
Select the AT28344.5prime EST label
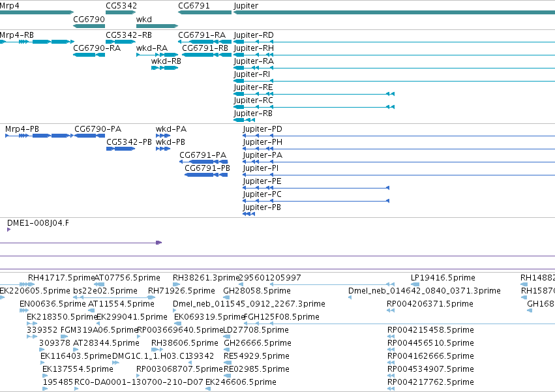[106, 343]
